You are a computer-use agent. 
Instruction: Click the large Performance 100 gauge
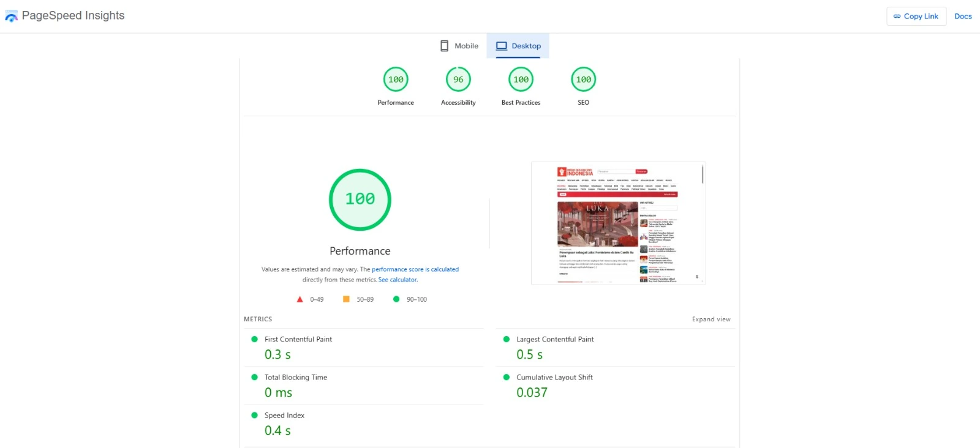360,200
